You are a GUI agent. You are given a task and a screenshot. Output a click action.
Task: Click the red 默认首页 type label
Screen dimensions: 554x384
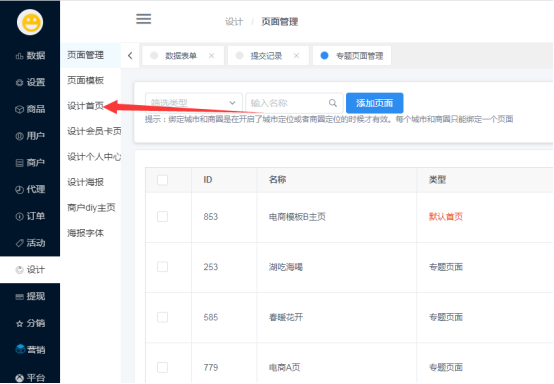(x=446, y=217)
